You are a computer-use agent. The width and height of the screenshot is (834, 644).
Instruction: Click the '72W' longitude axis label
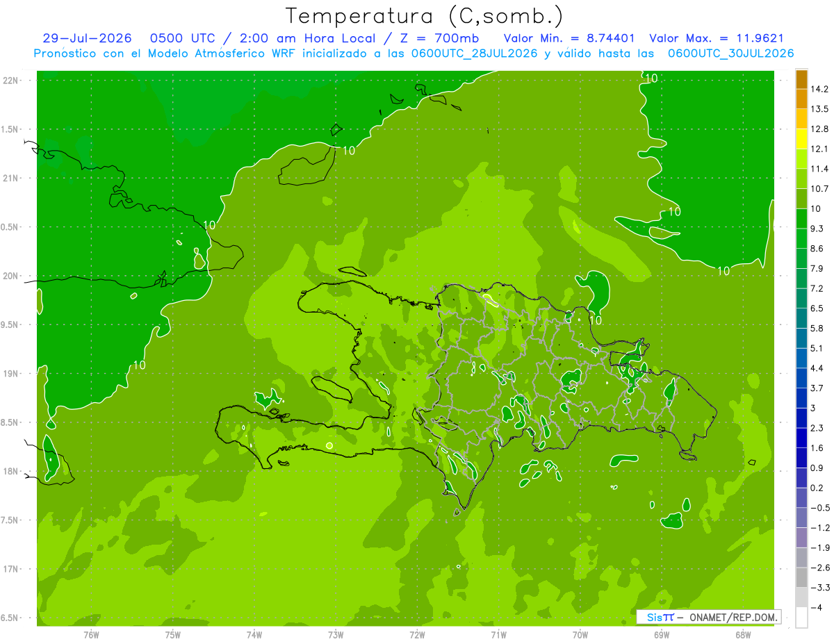tap(417, 634)
